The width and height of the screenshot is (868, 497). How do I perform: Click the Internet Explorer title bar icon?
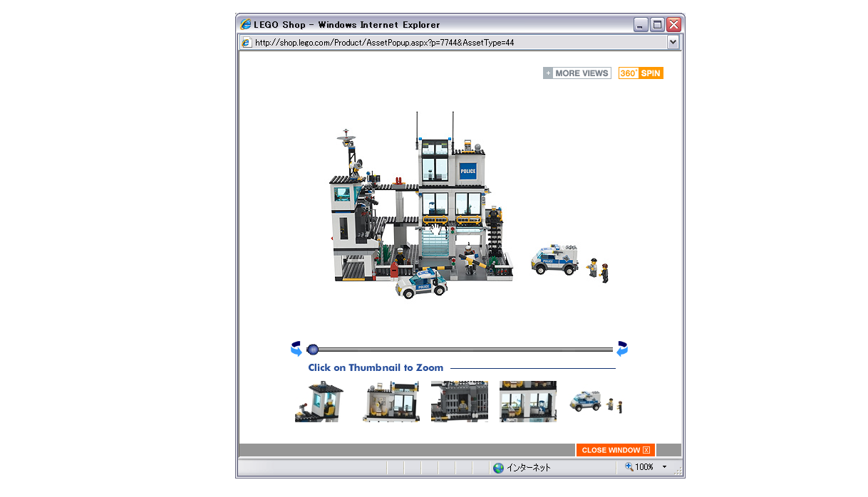(x=245, y=23)
